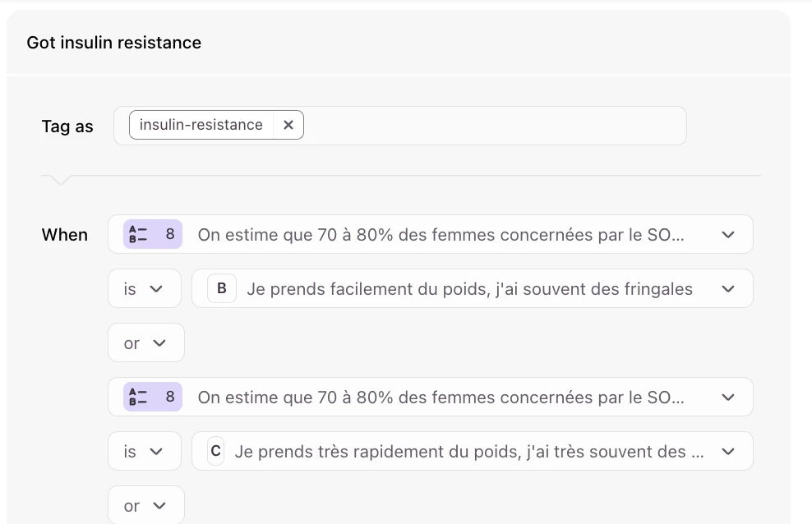The height and width of the screenshot is (524, 812).
Task: Open the bottom 'or' logic dropdown
Action: [x=145, y=506]
